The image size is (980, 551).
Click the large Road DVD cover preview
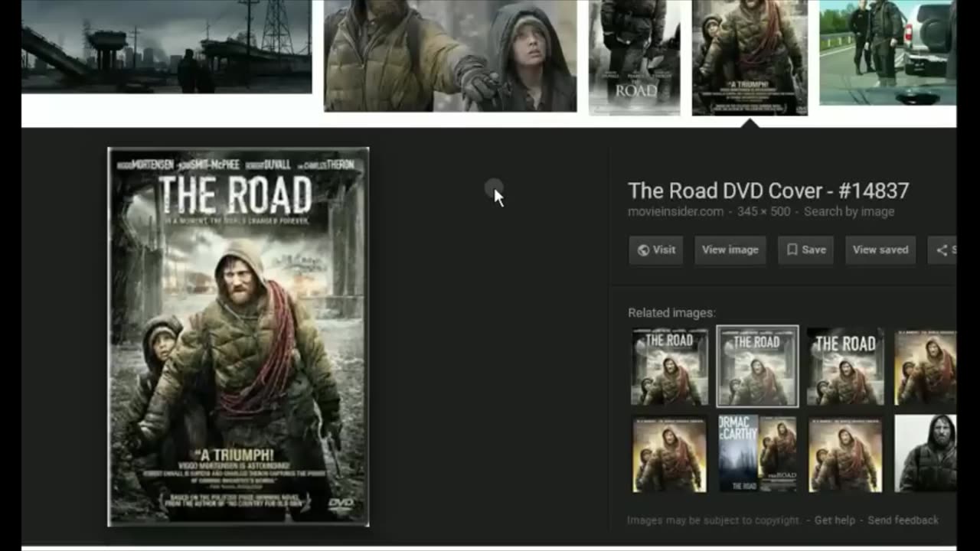click(x=238, y=337)
